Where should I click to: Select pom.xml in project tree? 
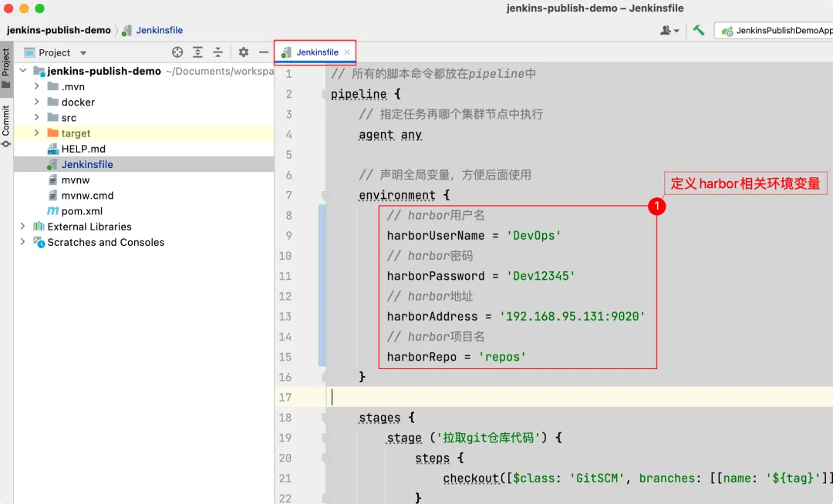point(82,210)
